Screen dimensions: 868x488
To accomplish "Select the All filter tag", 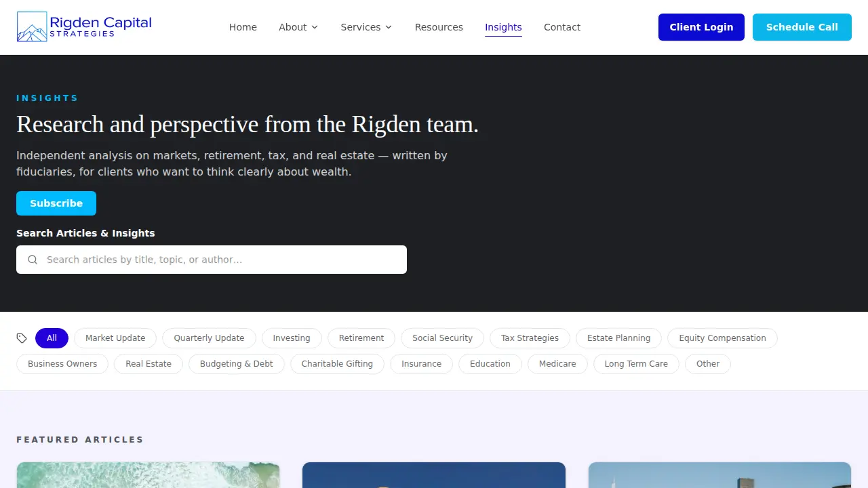I will (x=52, y=338).
